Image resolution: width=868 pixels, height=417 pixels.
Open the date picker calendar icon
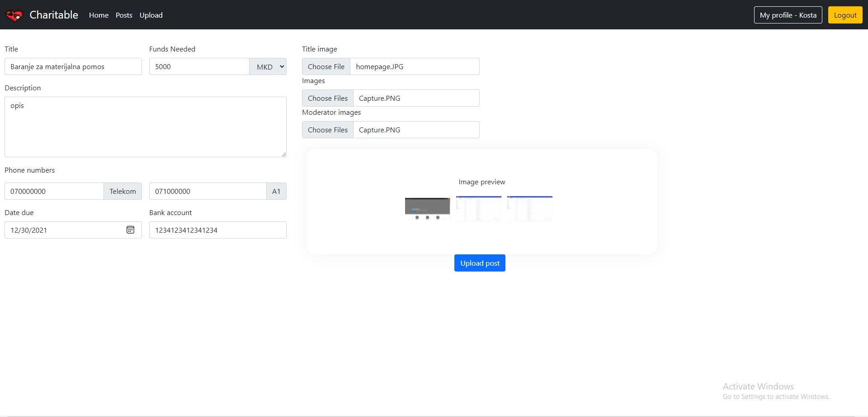pyautogui.click(x=130, y=230)
